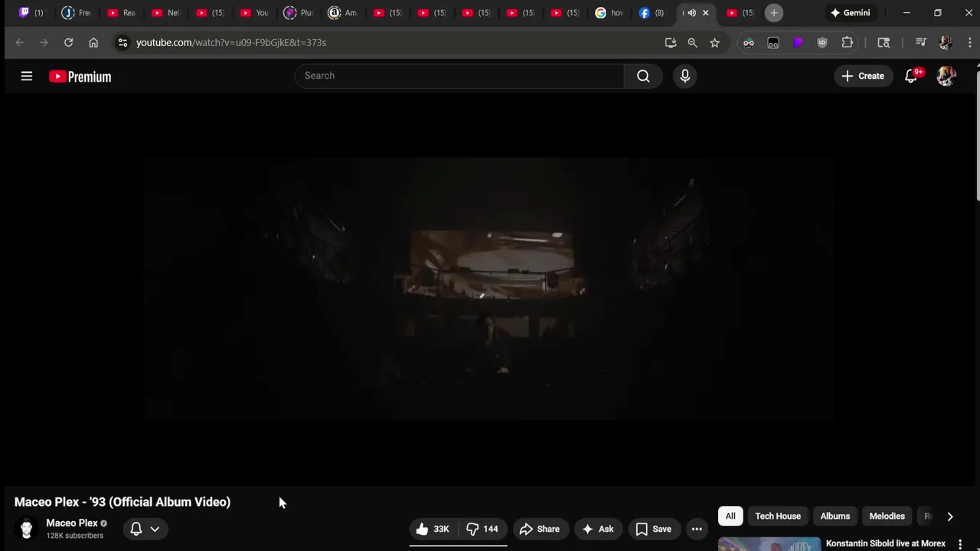Open the browser zoom magnifier icon
This screenshot has height=551, width=980.
tap(693, 43)
